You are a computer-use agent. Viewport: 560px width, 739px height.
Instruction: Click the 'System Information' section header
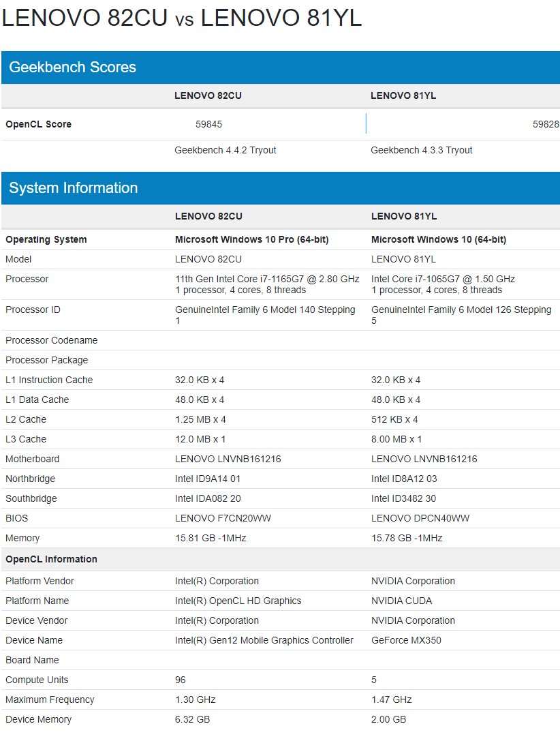coord(280,188)
